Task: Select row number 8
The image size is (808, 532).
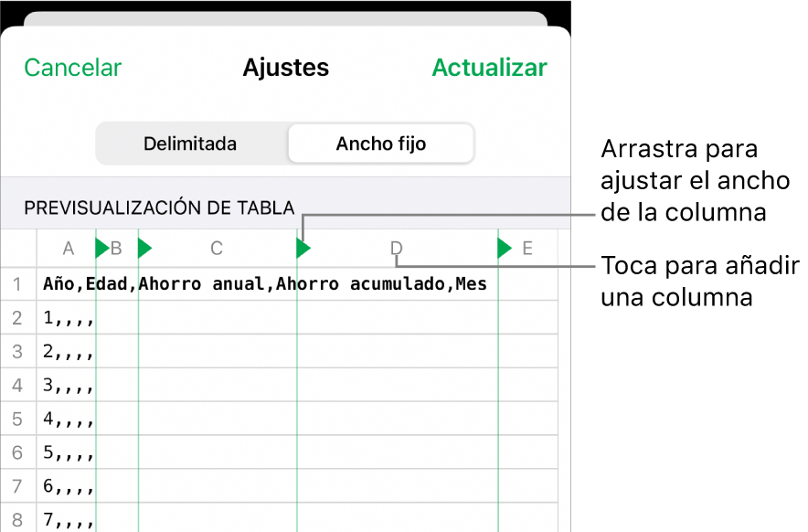Action: [x=17, y=519]
